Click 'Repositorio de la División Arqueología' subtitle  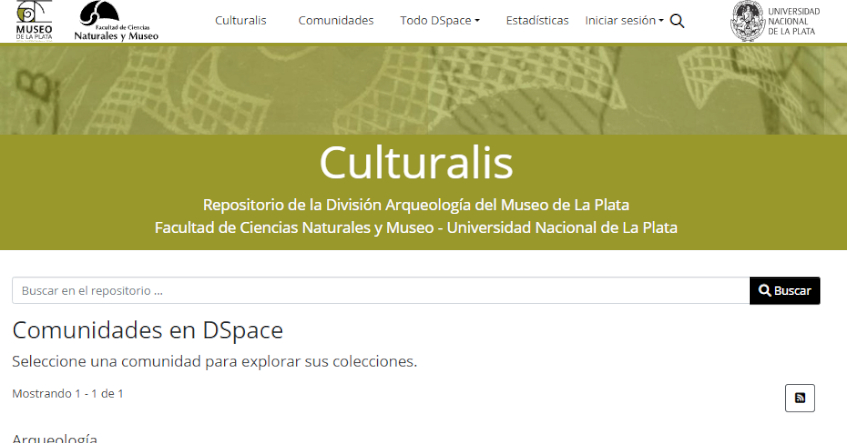click(x=416, y=205)
